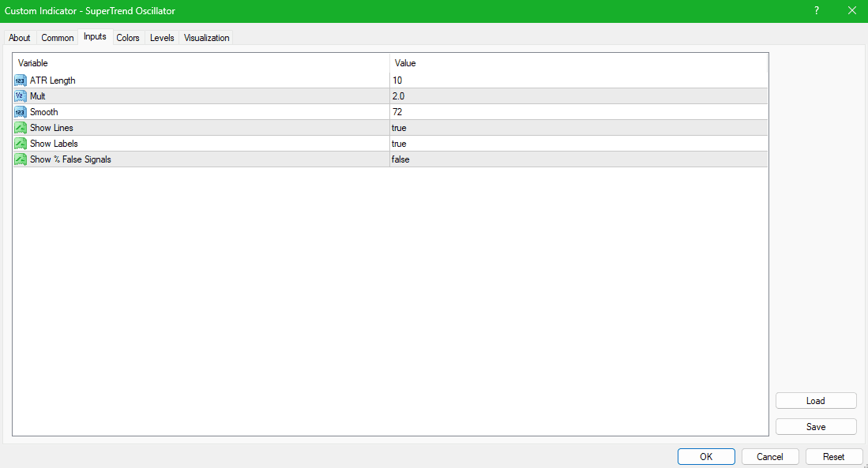Click the numeric input icon beside ATR Length

click(20, 80)
